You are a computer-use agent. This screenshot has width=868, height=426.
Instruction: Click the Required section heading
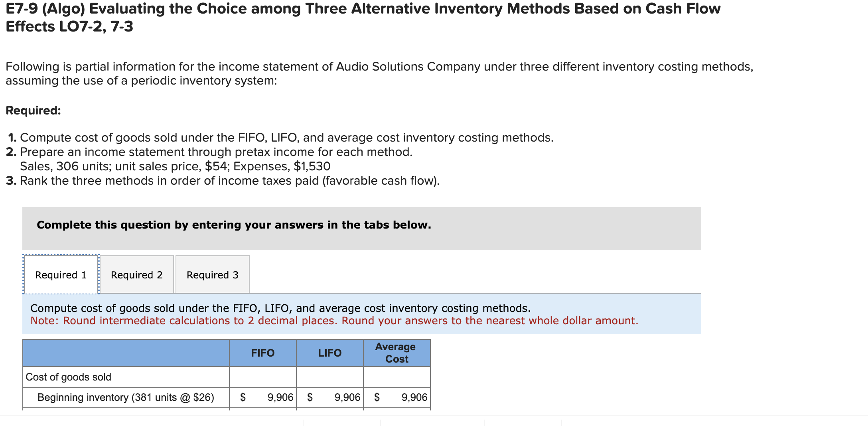(34, 110)
